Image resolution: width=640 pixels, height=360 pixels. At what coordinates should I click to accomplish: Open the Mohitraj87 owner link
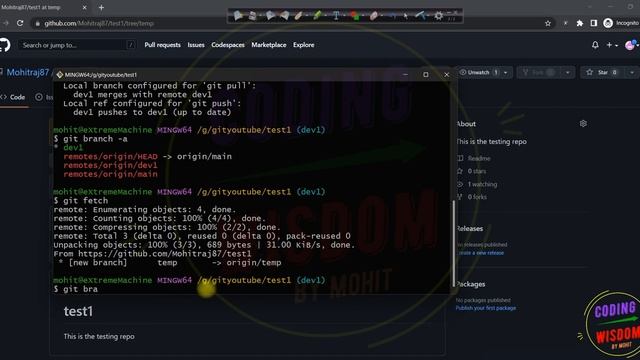pyautogui.click(x=28, y=72)
